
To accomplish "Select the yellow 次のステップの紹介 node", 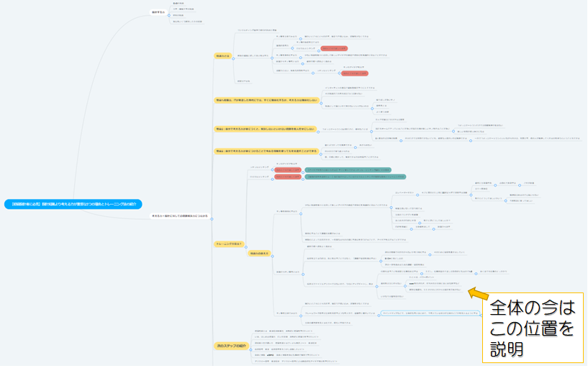I will (x=232, y=346).
